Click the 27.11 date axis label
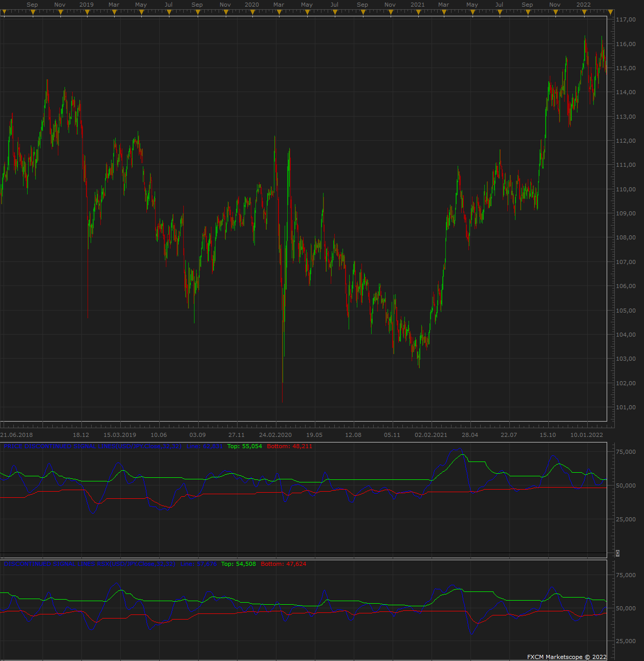Viewport: 644px width, 661px height. (237, 435)
